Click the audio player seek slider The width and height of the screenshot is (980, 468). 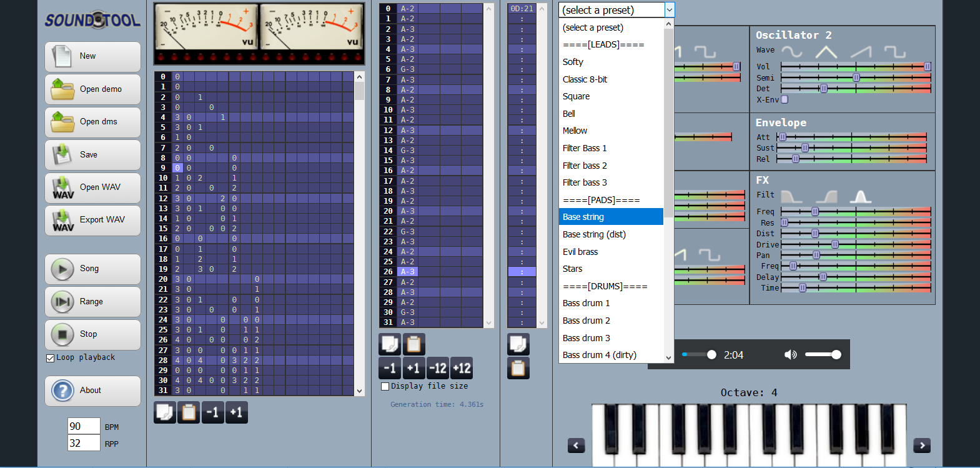tap(699, 355)
